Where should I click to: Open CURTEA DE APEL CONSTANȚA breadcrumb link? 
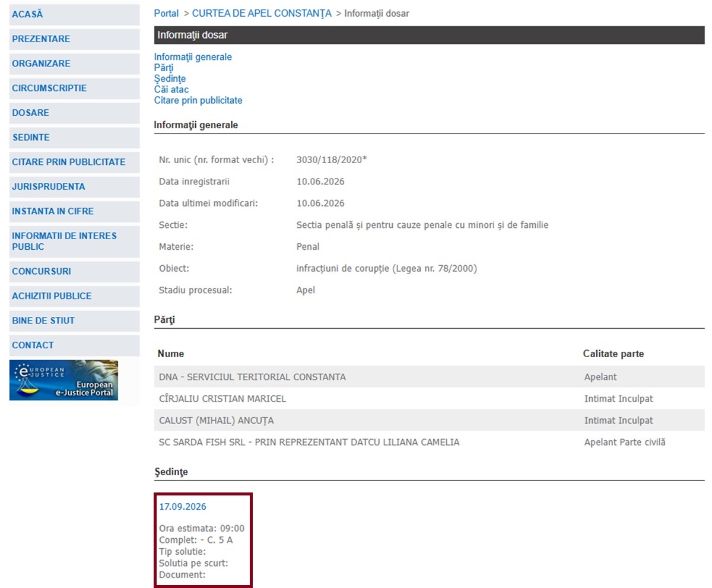click(x=262, y=13)
